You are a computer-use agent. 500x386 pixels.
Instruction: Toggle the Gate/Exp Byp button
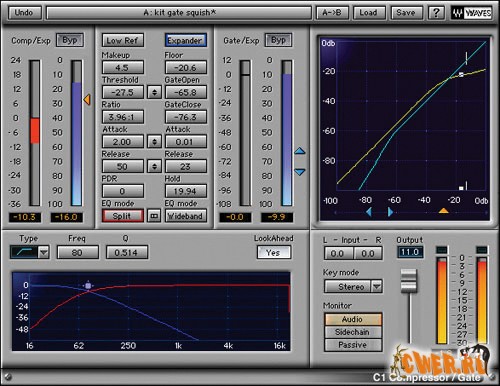click(278, 40)
